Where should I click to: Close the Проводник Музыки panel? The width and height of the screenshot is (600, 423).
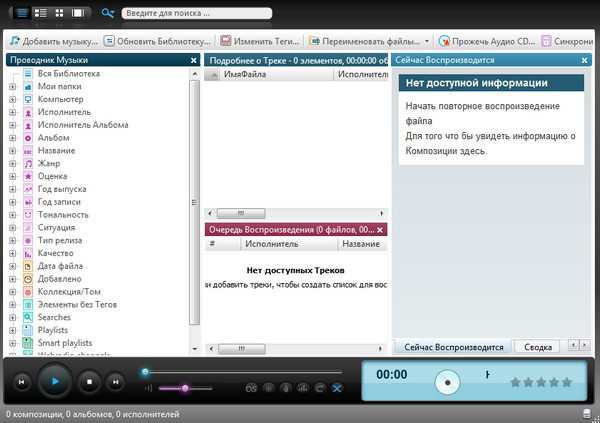[194, 61]
